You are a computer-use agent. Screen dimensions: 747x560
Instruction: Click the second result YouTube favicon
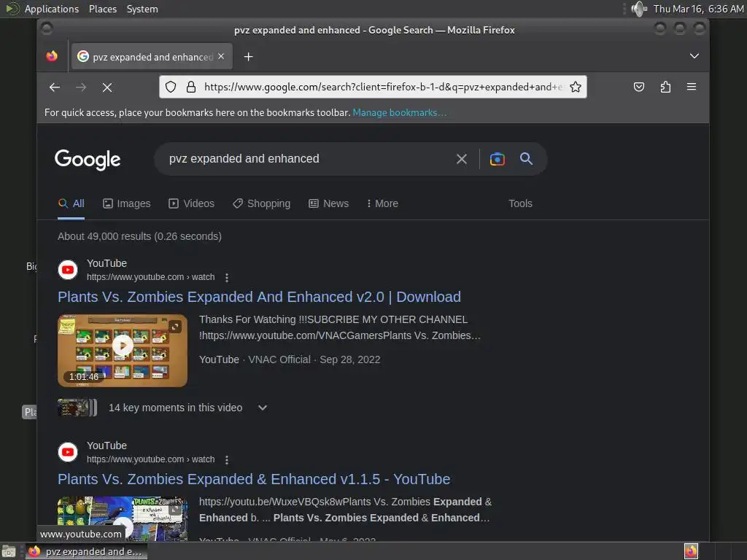click(68, 452)
